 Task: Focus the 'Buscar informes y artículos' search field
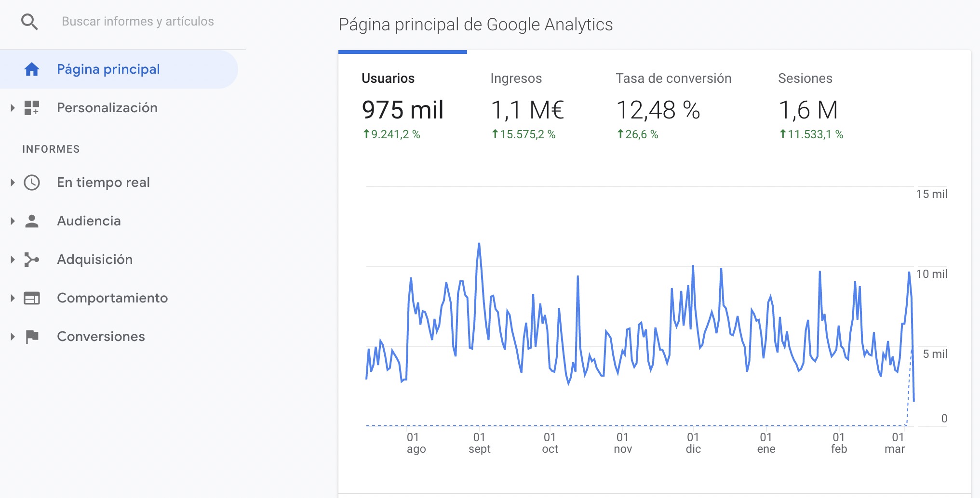[138, 21]
